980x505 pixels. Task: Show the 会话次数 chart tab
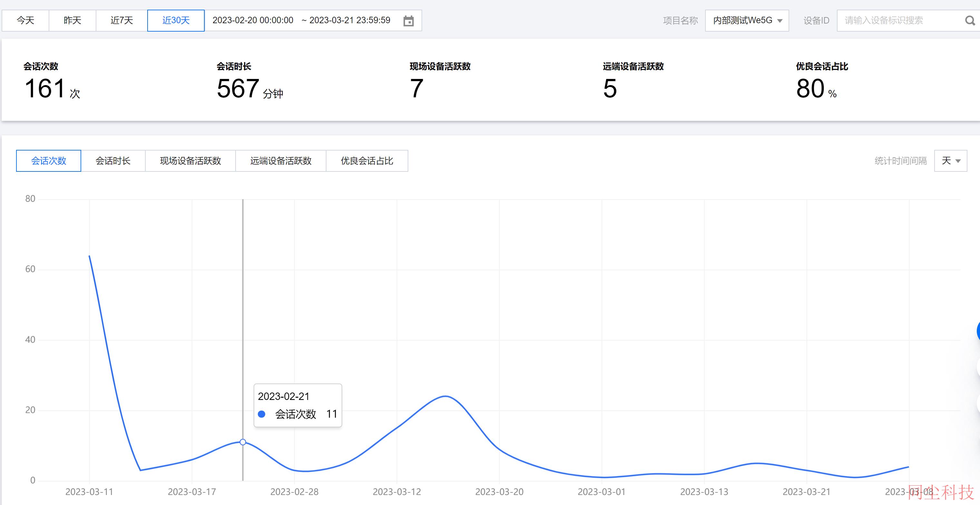[x=49, y=160]
